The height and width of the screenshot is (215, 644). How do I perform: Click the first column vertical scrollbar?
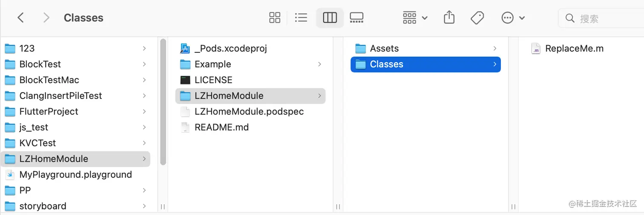(163, 102)
